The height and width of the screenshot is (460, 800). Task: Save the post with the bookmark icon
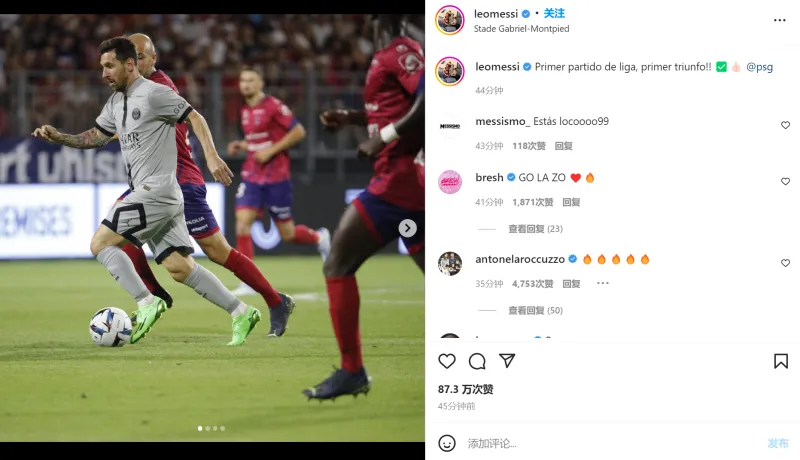pyautogui.click(x=781, y=361)
